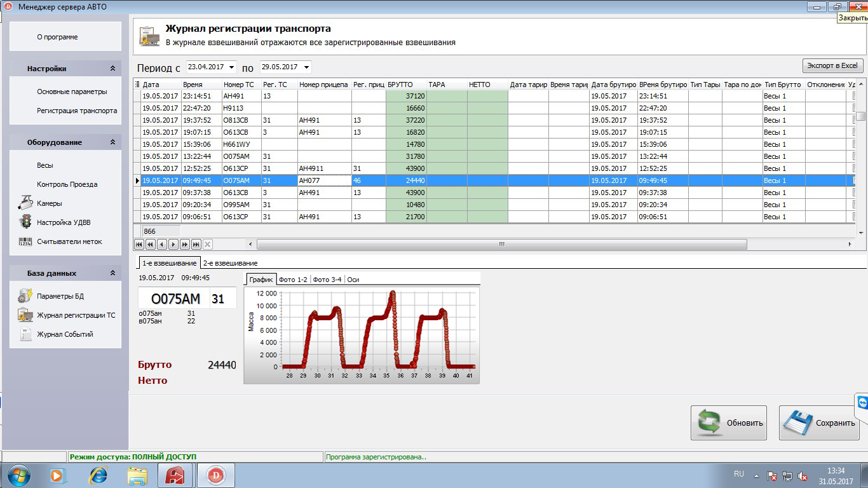Switch to the 2-е взвешивание tab
This screenshot has width=868, height=488.
[230, 263]
